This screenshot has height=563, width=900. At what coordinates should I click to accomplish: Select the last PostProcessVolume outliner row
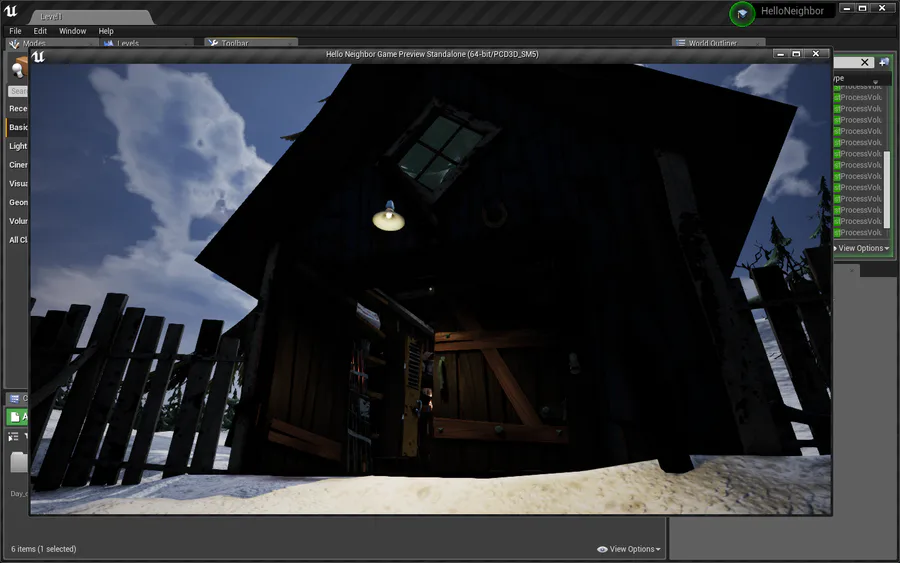[x=858, y=233]
